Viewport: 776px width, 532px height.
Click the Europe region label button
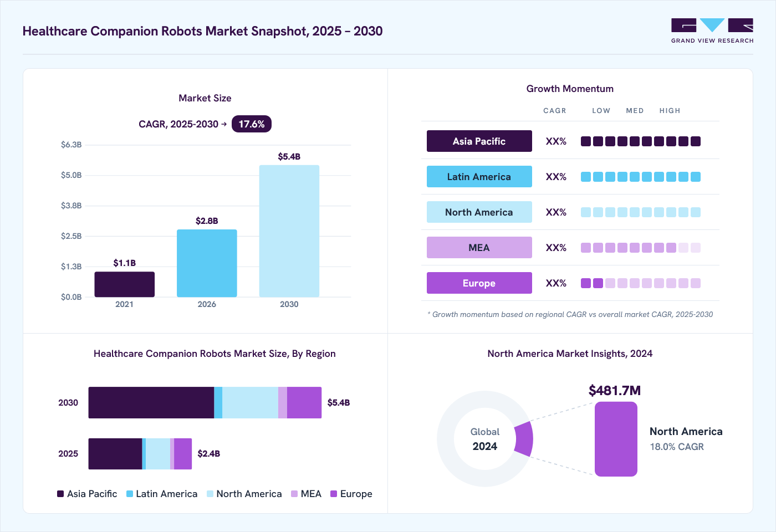[479, 283]
